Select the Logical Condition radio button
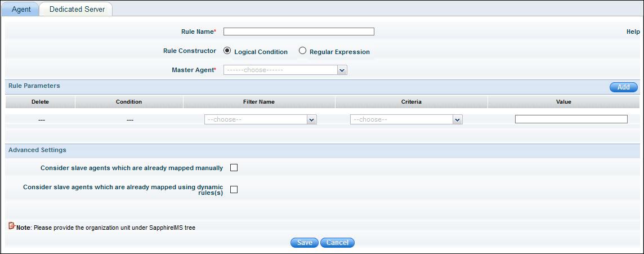644x254 pixels. (x=227, y=51)
